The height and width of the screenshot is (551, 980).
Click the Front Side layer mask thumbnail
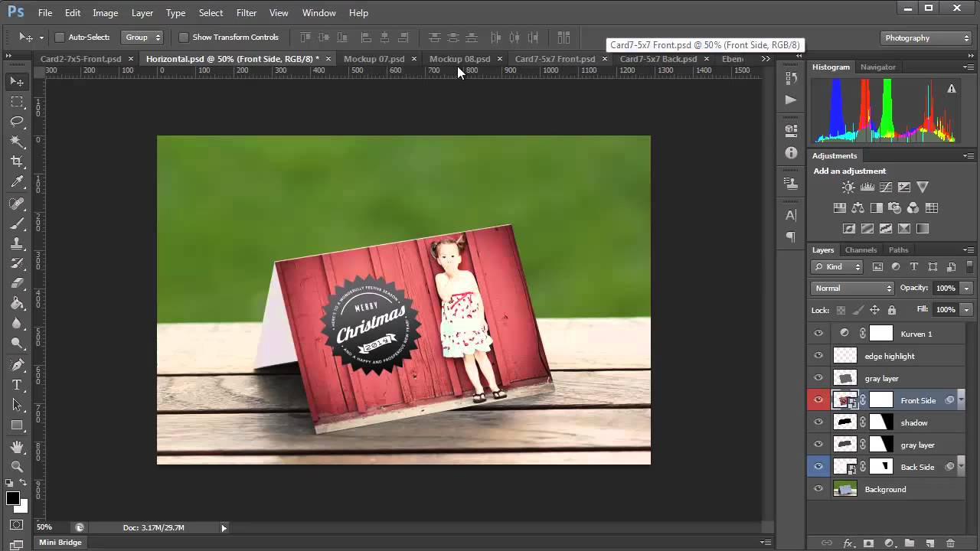[x=881, y=400]
